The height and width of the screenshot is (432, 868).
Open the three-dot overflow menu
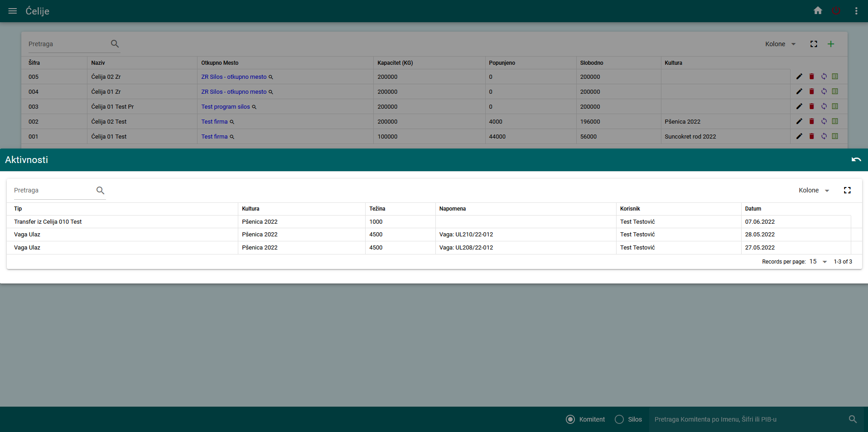(x=856, y=10)
